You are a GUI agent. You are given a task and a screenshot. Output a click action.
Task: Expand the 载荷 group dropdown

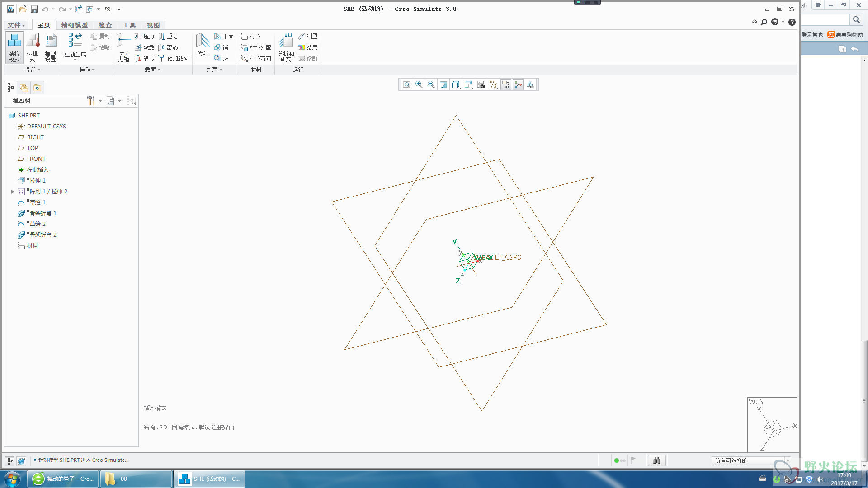pos(153,70)
